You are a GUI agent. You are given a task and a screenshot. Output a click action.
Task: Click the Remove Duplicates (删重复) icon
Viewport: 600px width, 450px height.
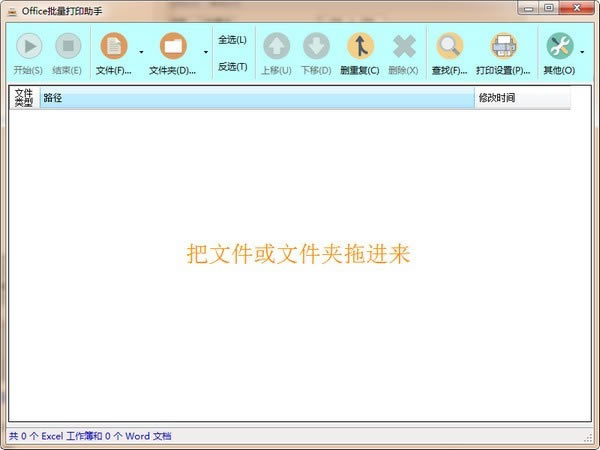(x=360, y=46)
